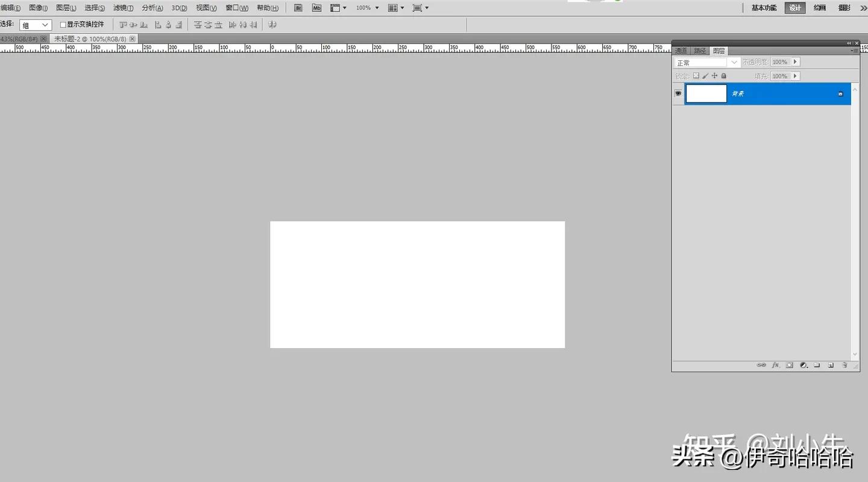Enable lock transparent pixels
Viewport: 868px width, 482px height.
pos(696,75)
